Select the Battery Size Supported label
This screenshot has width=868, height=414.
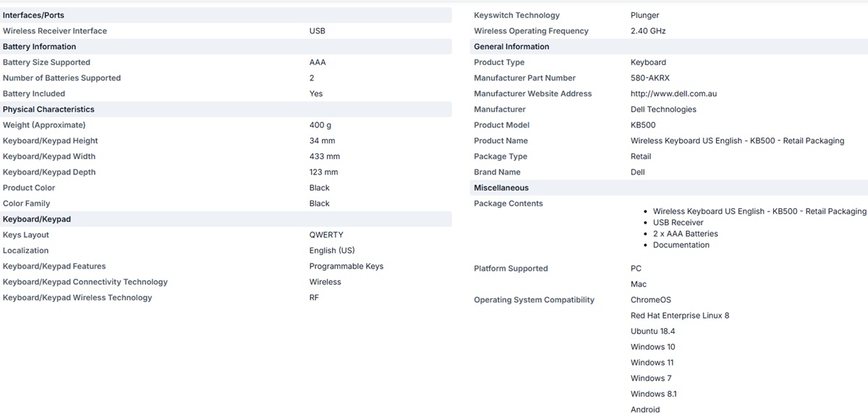46,62
